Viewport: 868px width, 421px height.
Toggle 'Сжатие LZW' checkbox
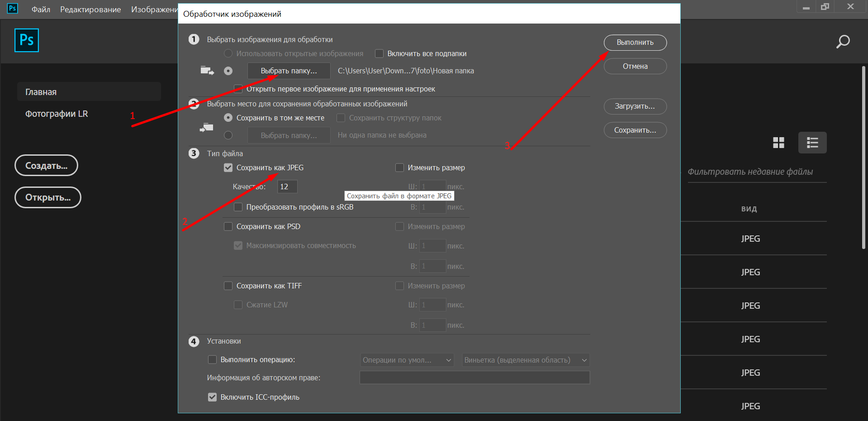pyautogui.click(x=238, y=305)
